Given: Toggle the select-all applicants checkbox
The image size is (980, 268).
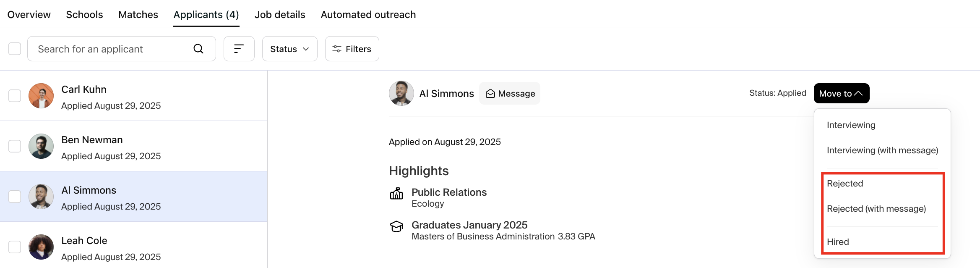Looking at the screenshot, I should (x=15, y=49).
